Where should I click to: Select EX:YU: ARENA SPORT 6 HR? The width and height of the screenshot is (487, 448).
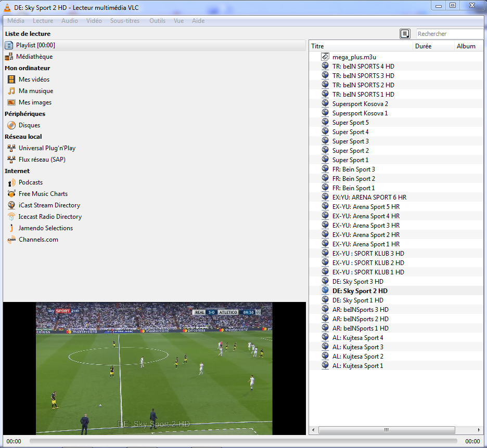coord(369,197)
